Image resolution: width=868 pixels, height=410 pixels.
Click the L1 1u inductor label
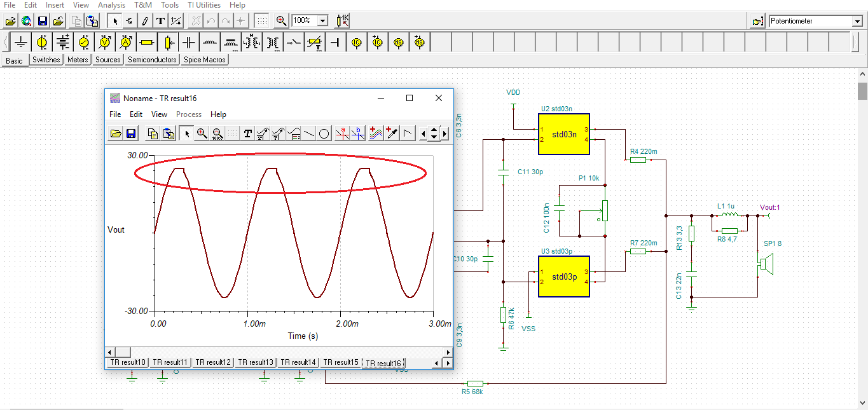(x=726, y=206)
